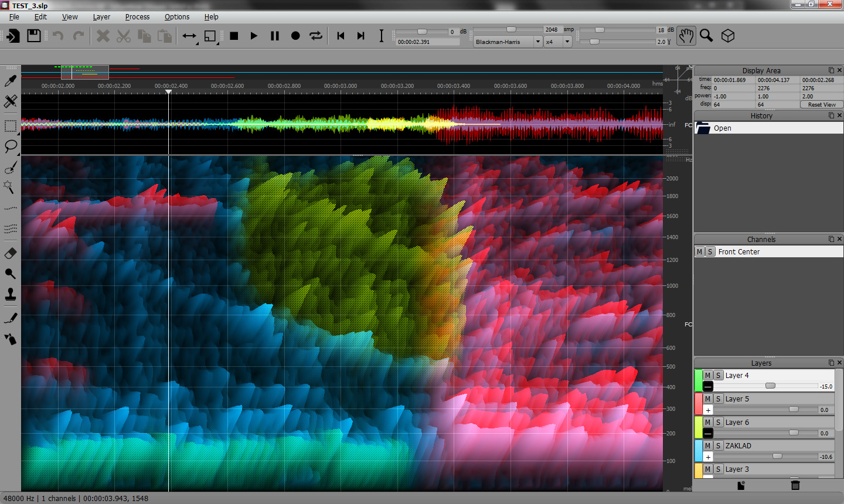Open the File menu
Image resolution: width=844 pixels, height=504 pixels.
tap(14, 17)
